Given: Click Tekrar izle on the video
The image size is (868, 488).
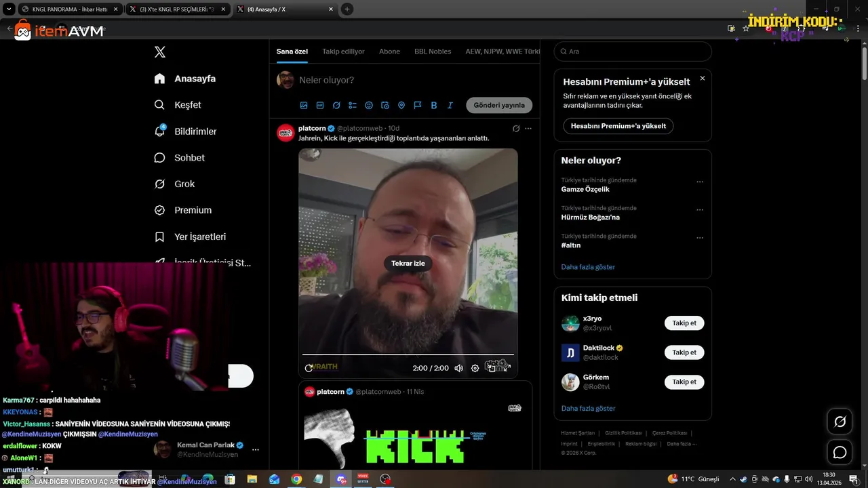Looking at the screenshot, I should 408,263.
